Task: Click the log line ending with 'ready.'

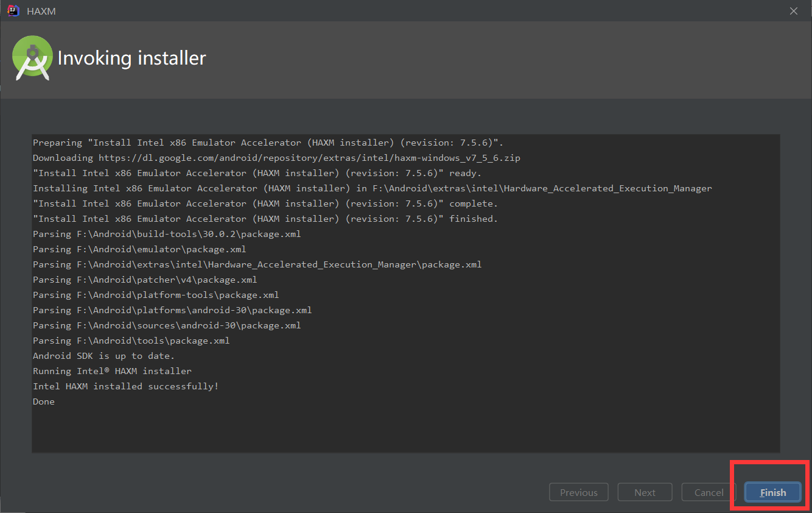Action: [257, 173]
